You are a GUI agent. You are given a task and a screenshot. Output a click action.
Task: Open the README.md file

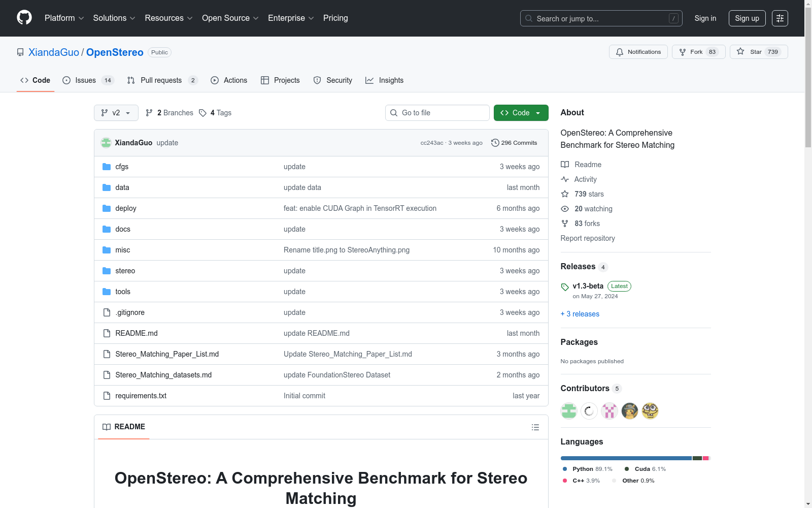137,333
